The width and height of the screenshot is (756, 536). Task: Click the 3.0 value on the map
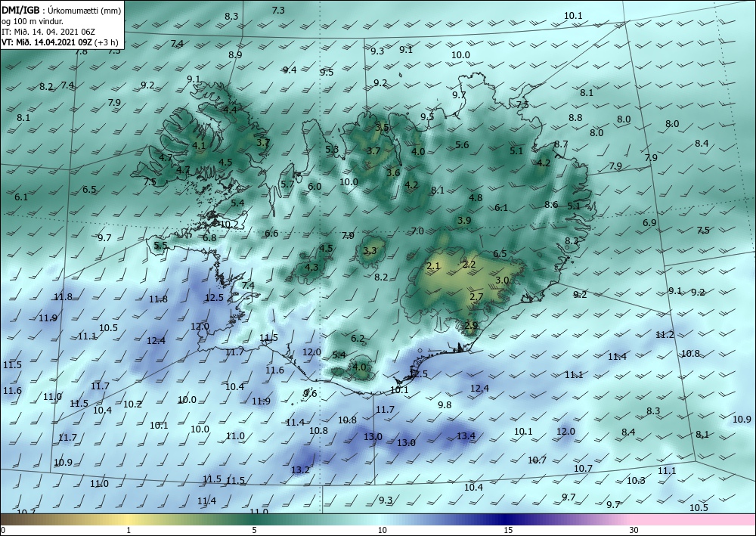502,280
